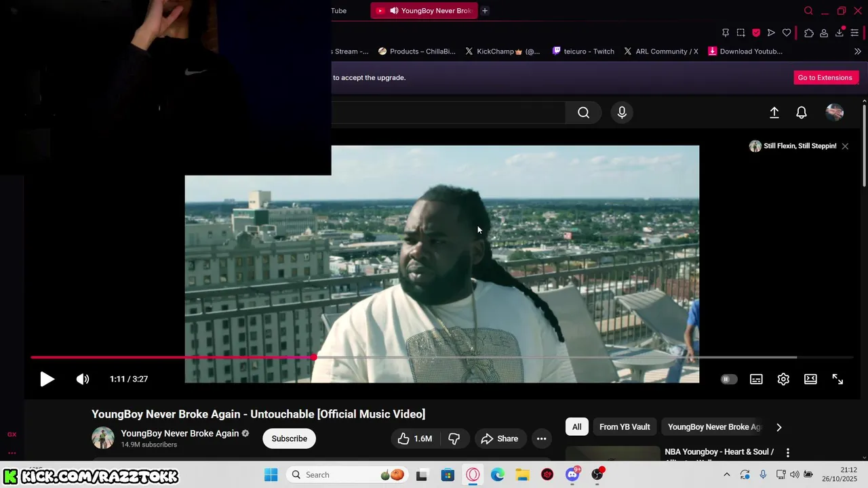
Task: Select the YoungBoy Never Broke Again chip
Action: coord(713,427)
